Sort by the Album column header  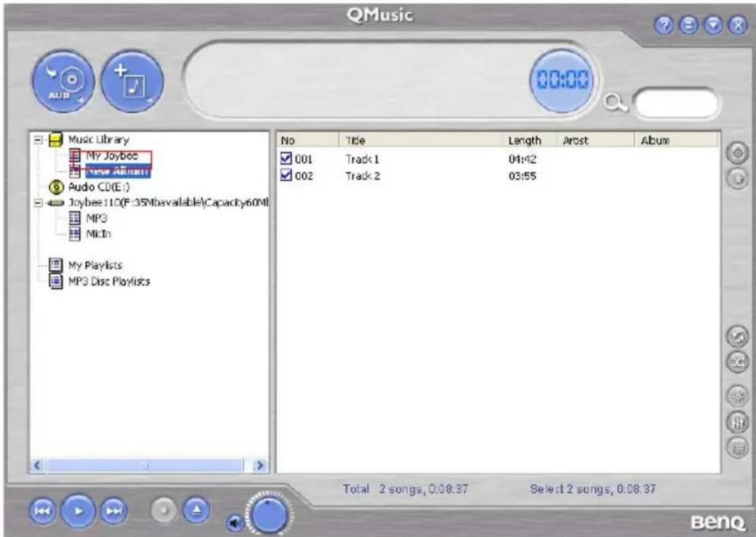point(676,140)
